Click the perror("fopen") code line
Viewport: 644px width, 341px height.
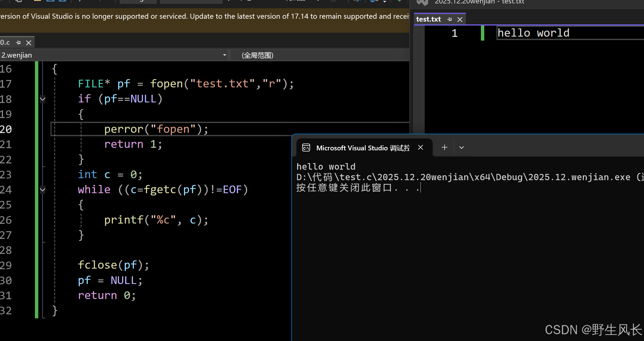coord(156,129)
